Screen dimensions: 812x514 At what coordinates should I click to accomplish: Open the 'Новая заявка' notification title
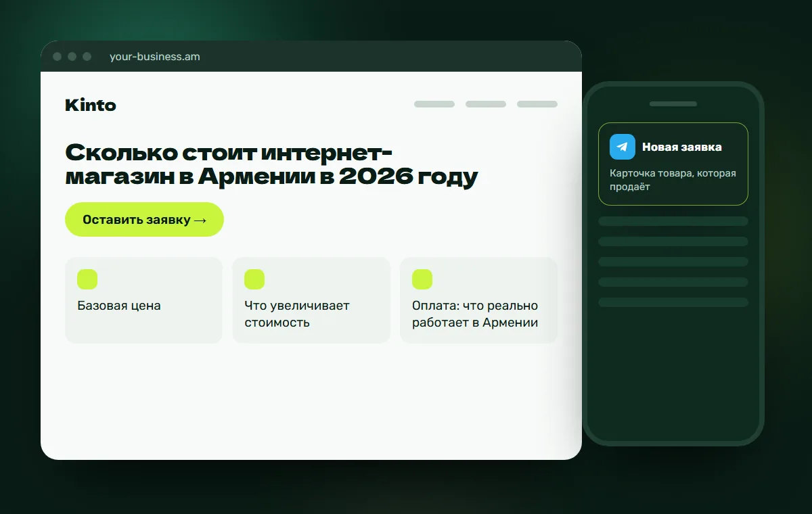tap(682, 147)
